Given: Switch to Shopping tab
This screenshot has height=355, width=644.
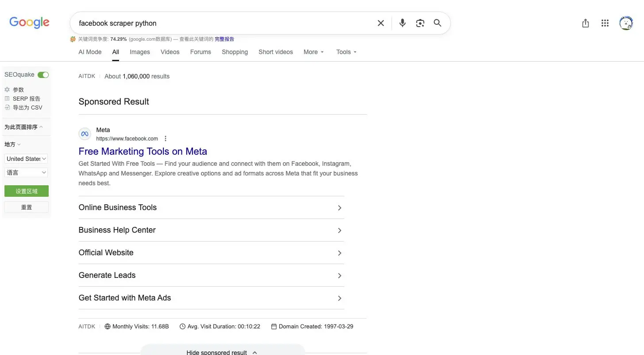Looking at the screenshot, I should tap(235, 52).
